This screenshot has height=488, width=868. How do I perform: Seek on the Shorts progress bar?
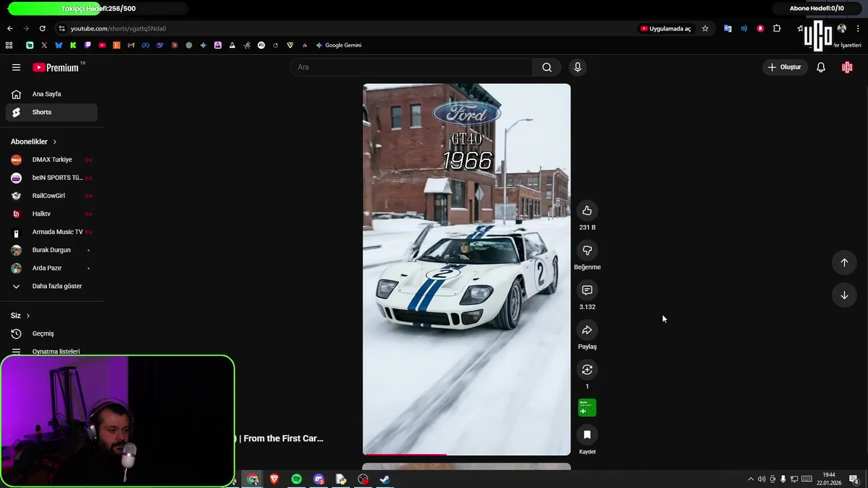pos(467,454)
